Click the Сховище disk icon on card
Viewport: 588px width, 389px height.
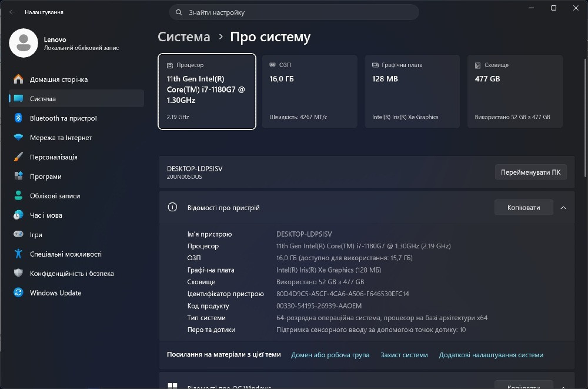(477, 65)
